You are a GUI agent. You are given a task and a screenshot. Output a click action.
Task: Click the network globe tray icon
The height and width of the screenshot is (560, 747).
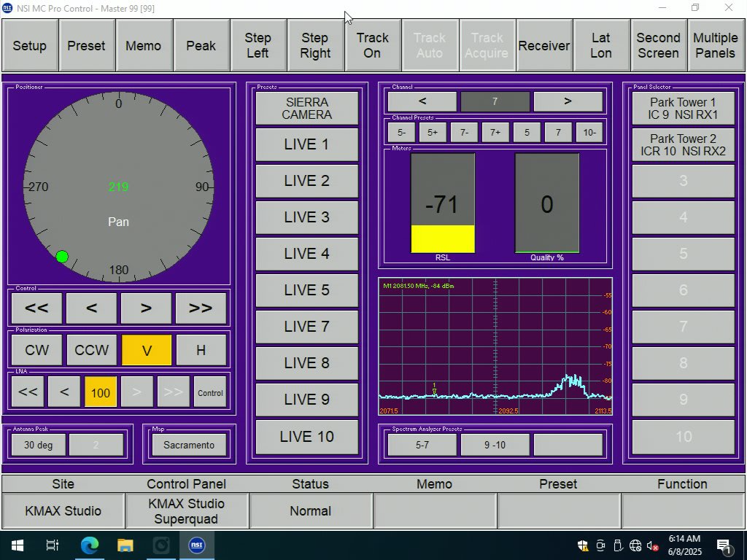(x=635, y=545)
